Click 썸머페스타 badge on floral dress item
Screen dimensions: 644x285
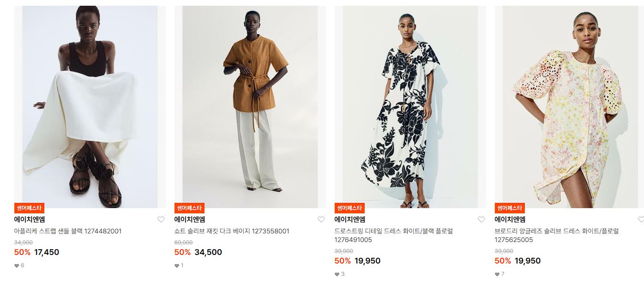click(x=350, y=208)
